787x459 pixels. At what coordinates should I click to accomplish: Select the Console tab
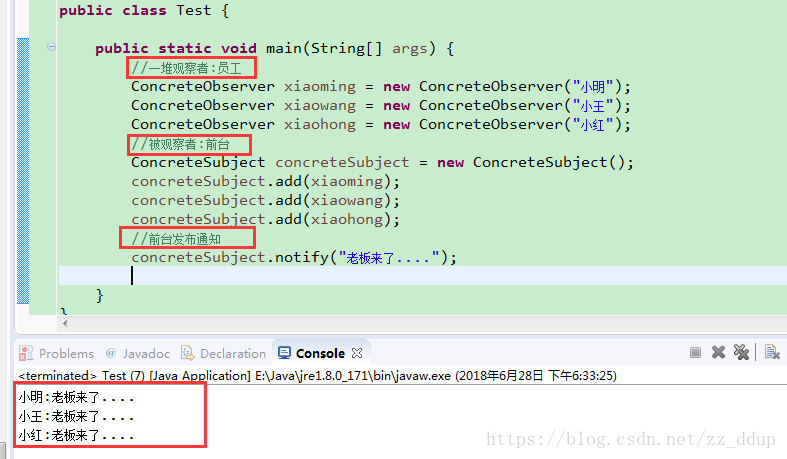320,353
